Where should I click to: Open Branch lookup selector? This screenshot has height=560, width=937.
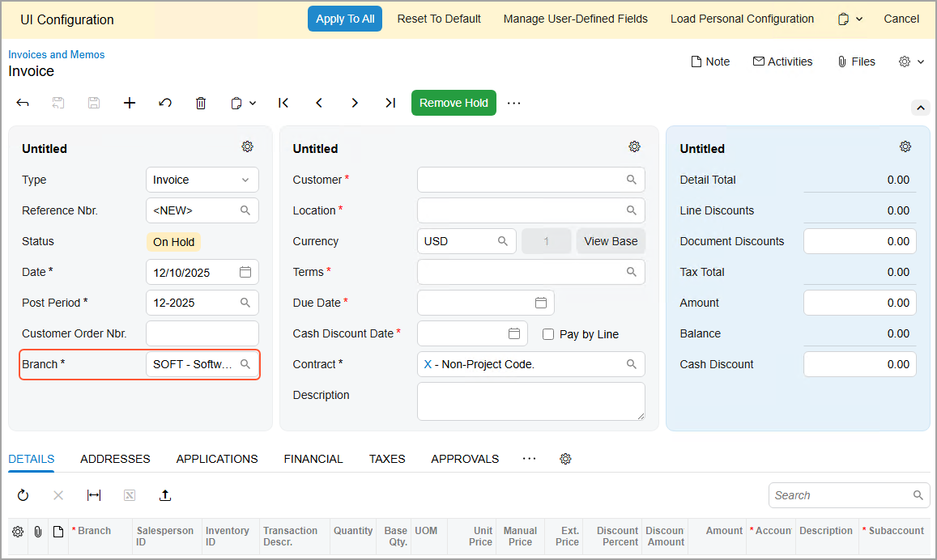click(245, 364)
